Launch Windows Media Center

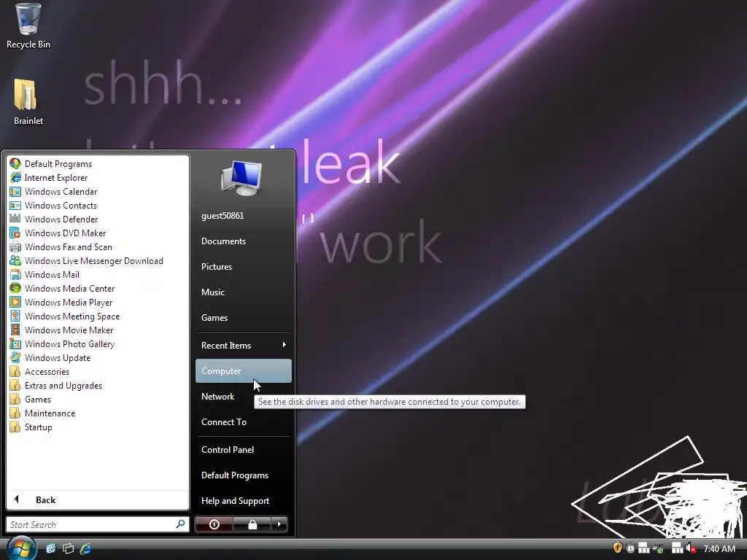98,288
